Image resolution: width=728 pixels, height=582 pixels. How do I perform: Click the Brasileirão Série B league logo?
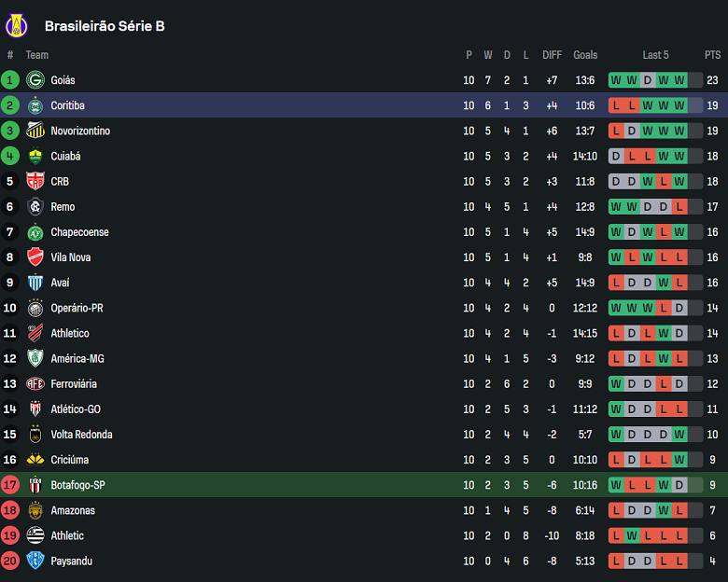17,25
